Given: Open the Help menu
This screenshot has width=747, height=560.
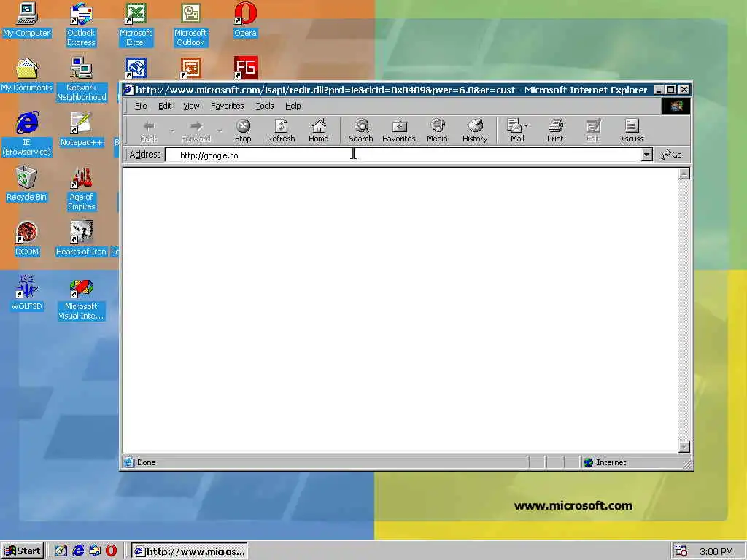Looking at the screenshot, I should 293,106.
